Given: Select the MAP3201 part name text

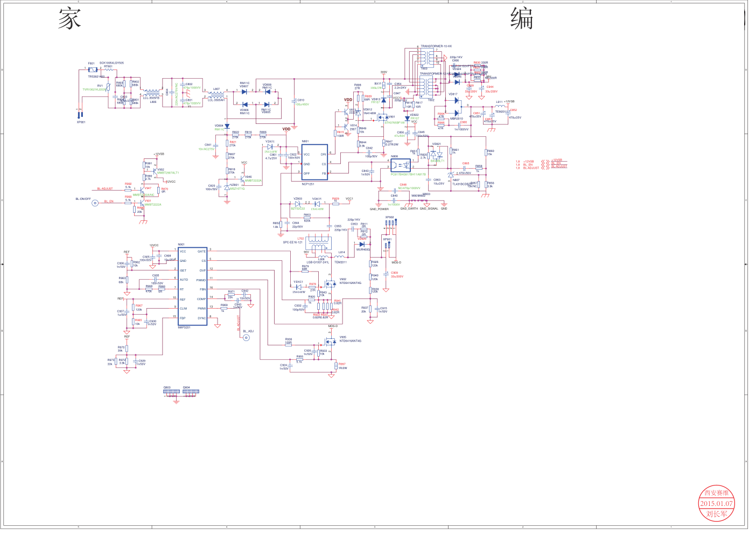Looking at the screenshot, I should click(184, 328).
